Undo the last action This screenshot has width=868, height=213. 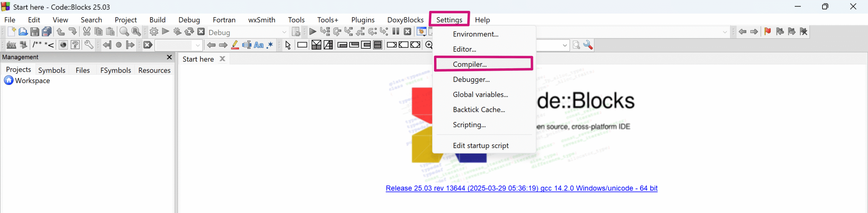61,32
